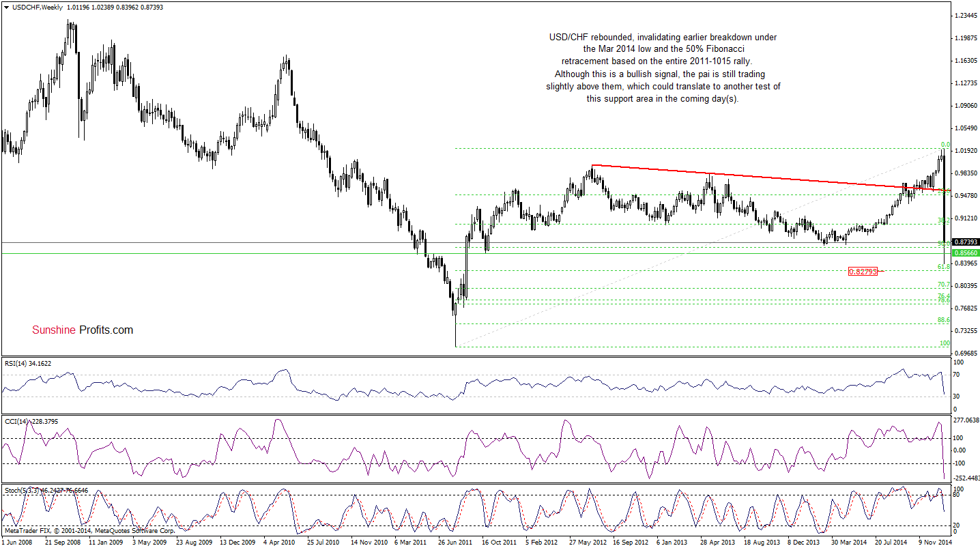Click the 8 Dec 2013 date label
The height and width of the screenshot is (548, 980).
coord(803,543)
